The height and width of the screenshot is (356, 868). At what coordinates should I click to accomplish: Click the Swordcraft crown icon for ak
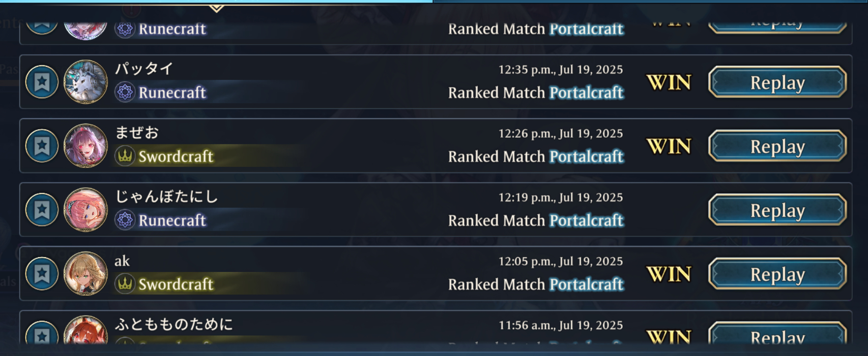tap(125, 284)
